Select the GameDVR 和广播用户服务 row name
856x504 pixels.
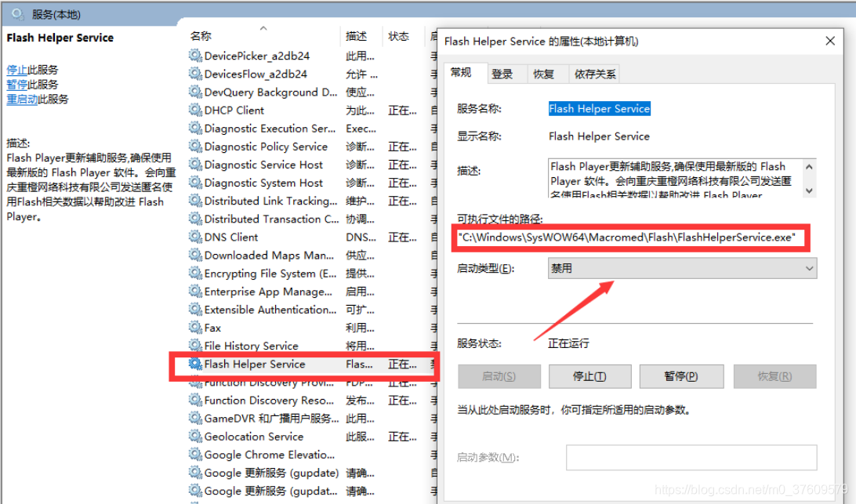271,419
